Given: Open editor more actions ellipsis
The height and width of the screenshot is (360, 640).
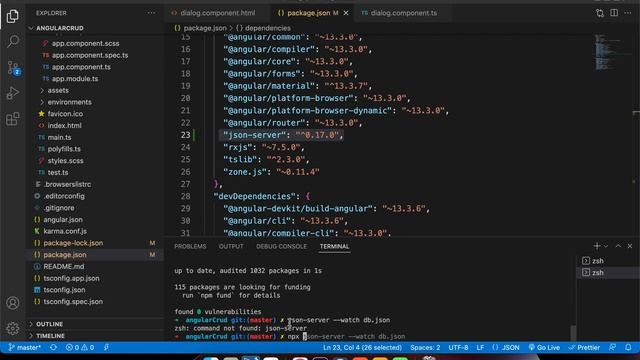Looking at the screenshot, I should click(x=628, y=13).
